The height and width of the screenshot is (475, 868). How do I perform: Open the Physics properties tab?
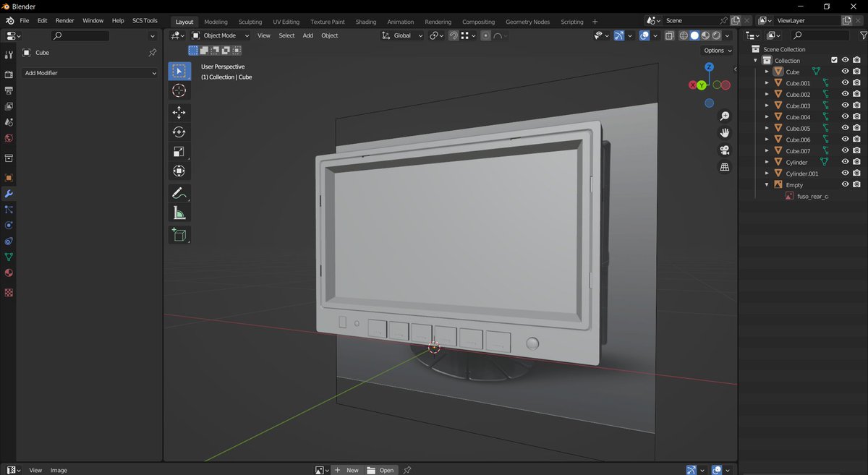(x=9, y=226)
